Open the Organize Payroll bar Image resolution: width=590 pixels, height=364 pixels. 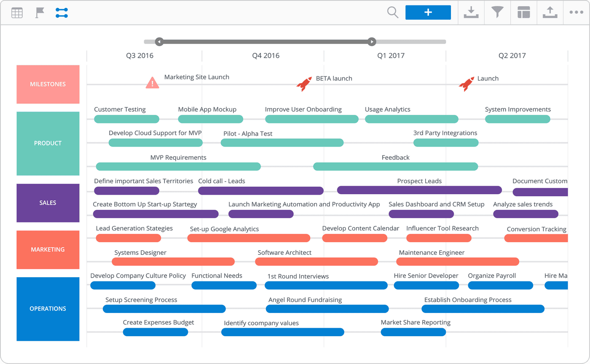click(500, 285)
